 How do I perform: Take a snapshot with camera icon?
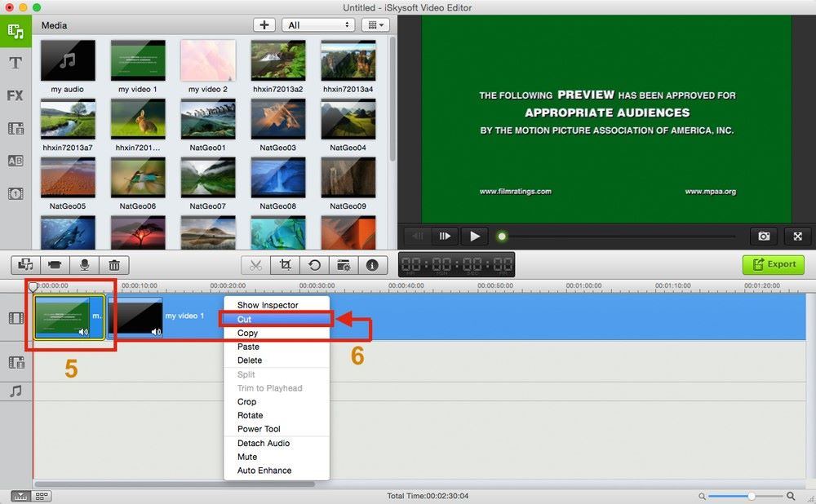[764, 237]
